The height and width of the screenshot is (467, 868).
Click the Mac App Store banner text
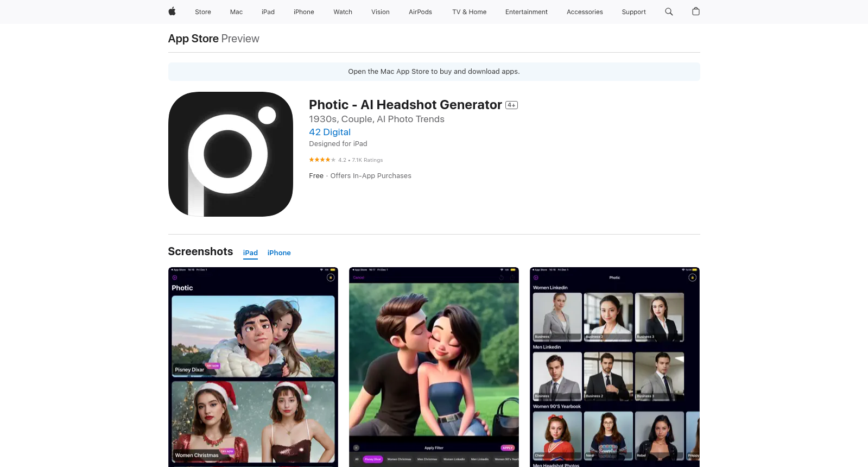pos(434,72)
